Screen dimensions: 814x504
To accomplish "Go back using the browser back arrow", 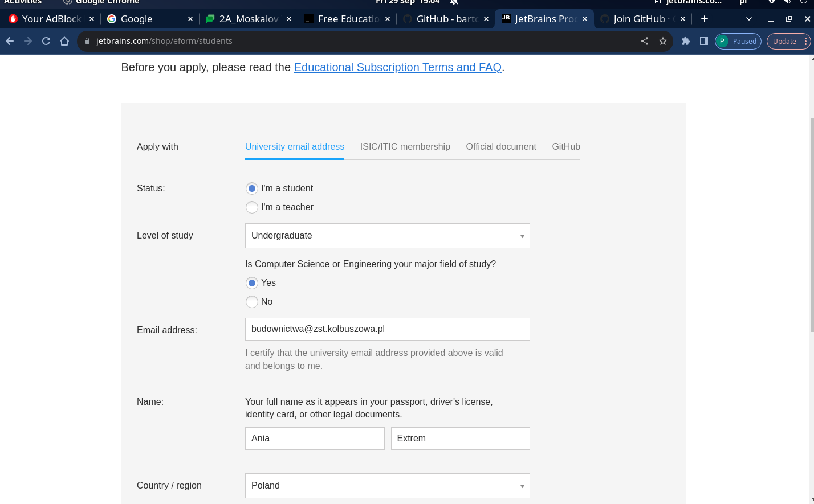I will 10,41.
